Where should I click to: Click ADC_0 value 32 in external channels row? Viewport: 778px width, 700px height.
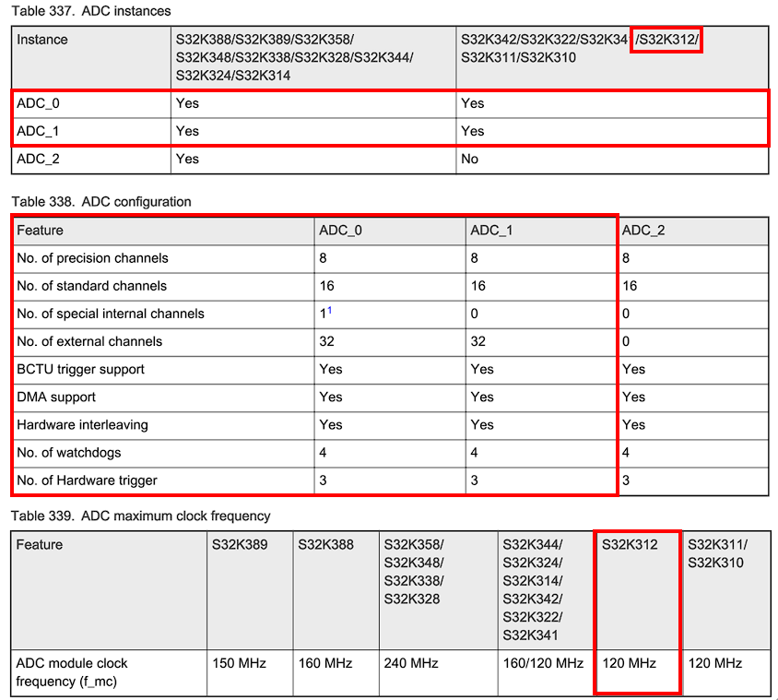pos(327,341)
